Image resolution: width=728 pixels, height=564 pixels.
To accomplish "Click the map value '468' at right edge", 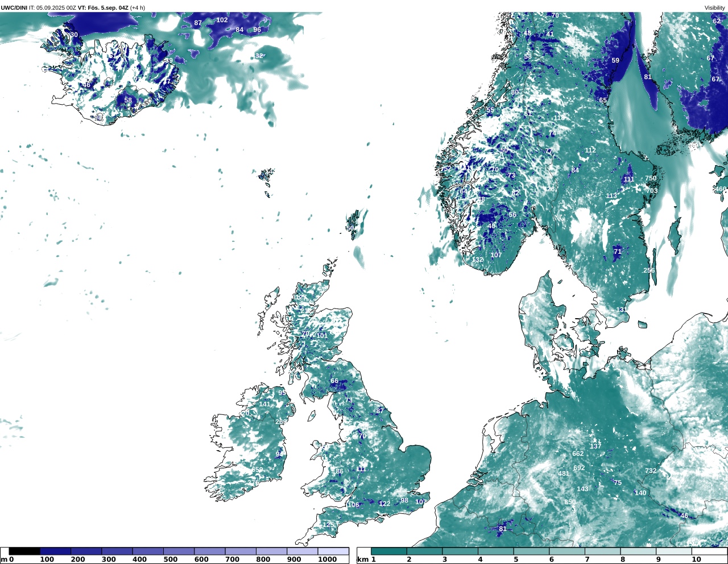I will click(x=721, y=189).
